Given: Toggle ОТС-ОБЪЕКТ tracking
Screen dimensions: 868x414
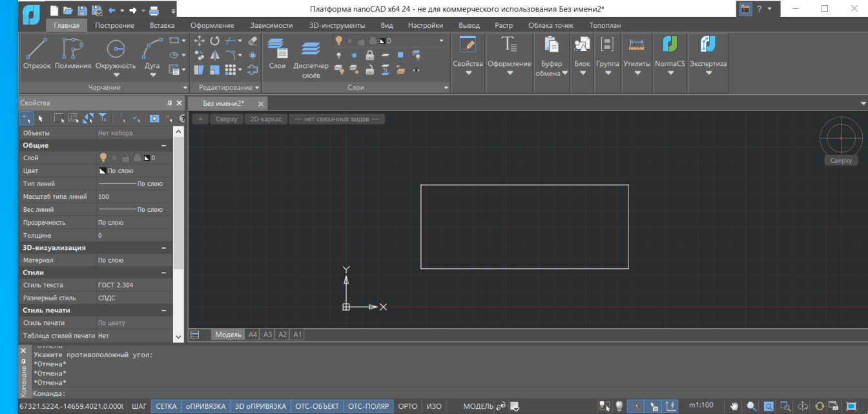Looking at the screenshot, I should [317, 406].
